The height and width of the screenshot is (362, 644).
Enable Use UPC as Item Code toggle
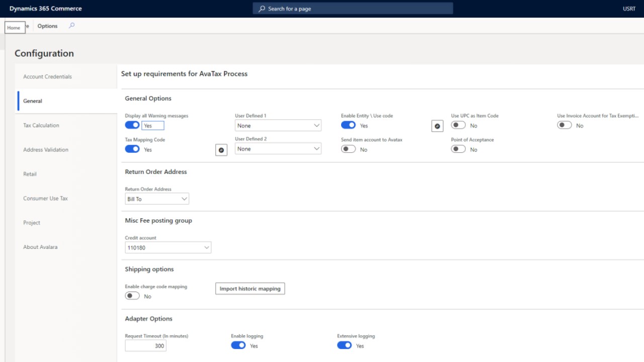[458, 125]
